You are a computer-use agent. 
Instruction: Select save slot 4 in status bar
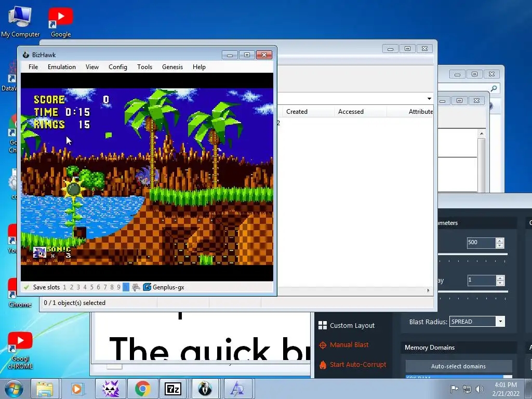(x=85, y=287)
